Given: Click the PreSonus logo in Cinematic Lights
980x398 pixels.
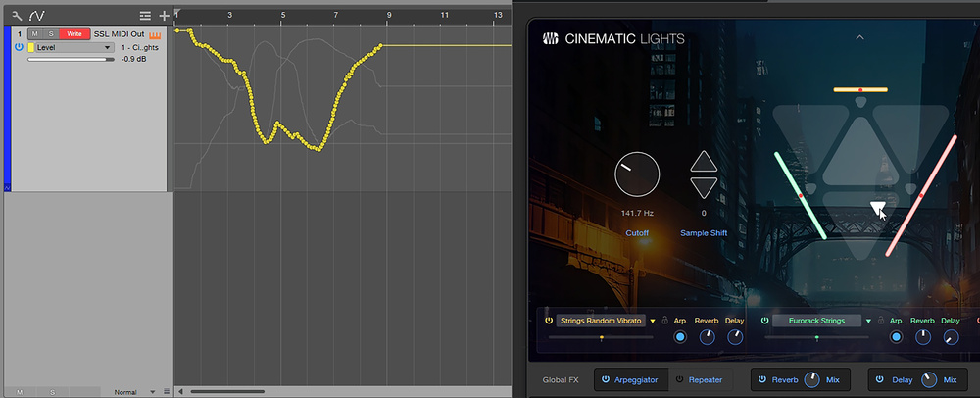Looking at the screenshot, I should [551, 39].
